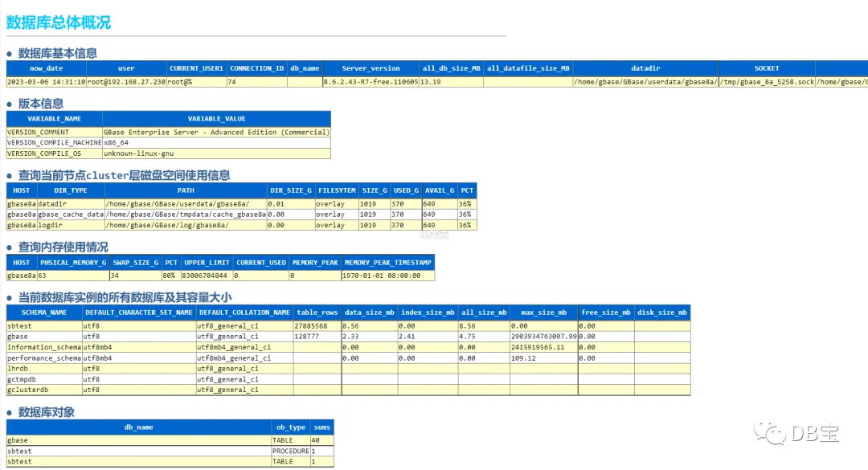Select the 27885568 table rows cell
Viewport: 868px width, 470px height.
[317, 326]
